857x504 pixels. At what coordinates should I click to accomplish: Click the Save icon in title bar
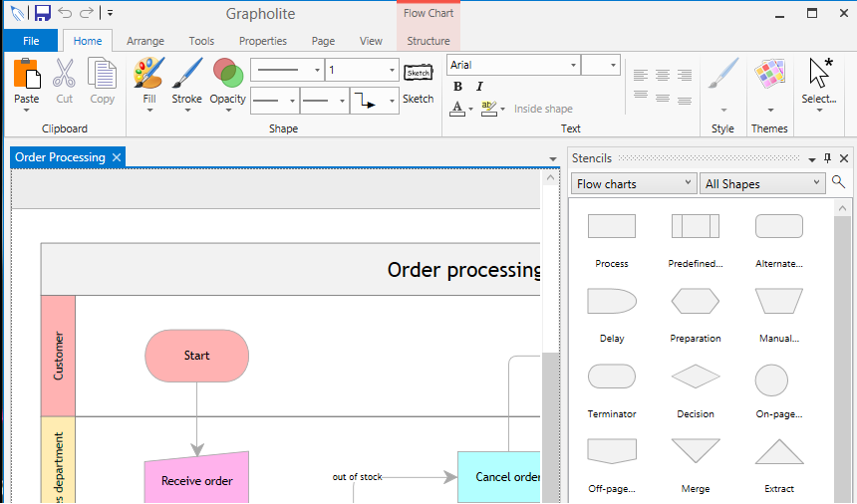(42, 13)
